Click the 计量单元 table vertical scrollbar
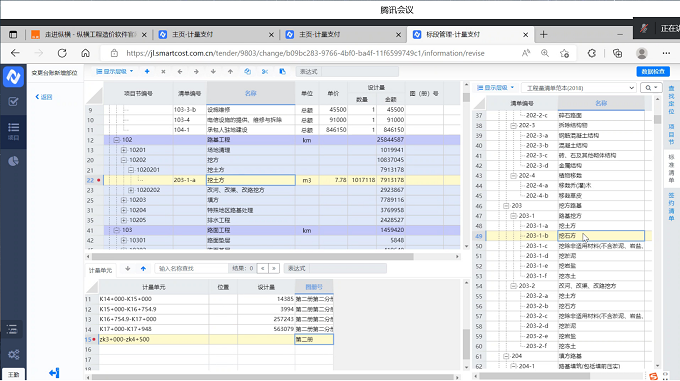 pyautogui.click(x=467, y=345)
